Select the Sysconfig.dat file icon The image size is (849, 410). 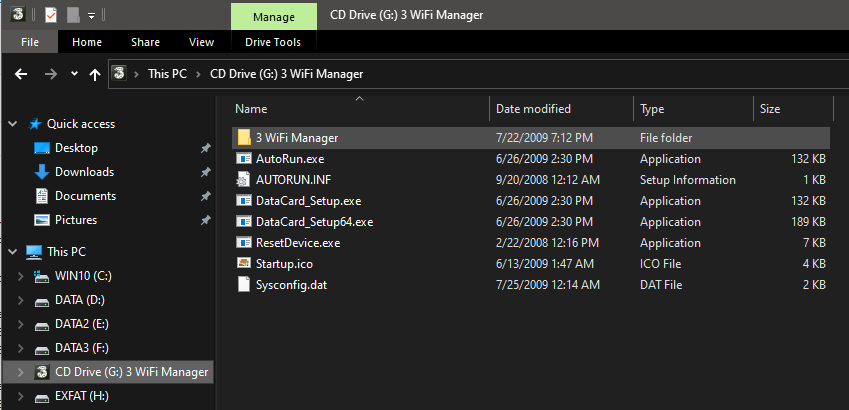coord(244,284)
